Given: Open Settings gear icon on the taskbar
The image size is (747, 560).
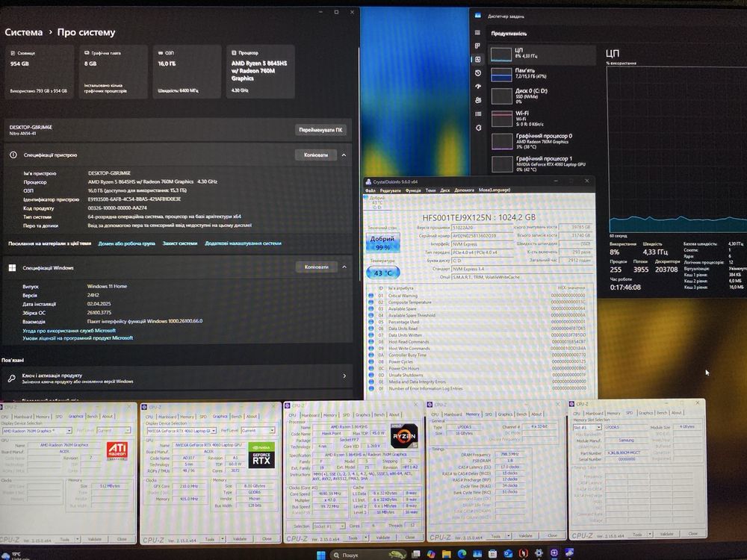Looking at the screenshot, I should pyautogui.click(x=539, y=553).
